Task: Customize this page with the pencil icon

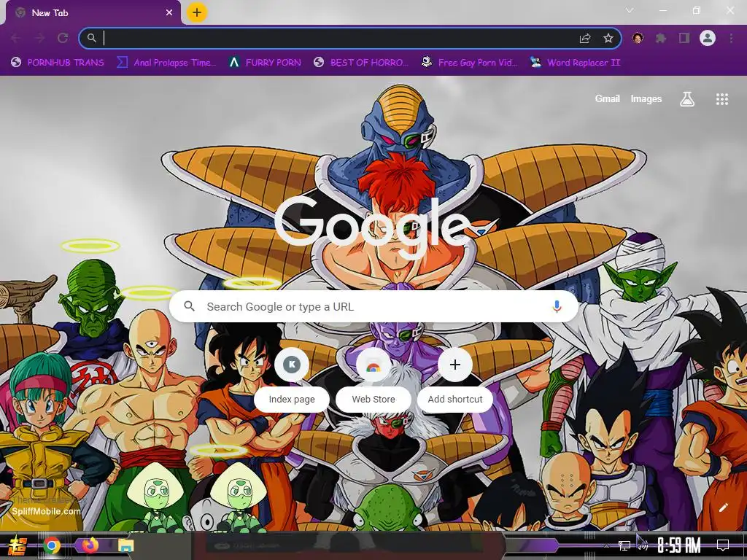Action: pos(723,507)
